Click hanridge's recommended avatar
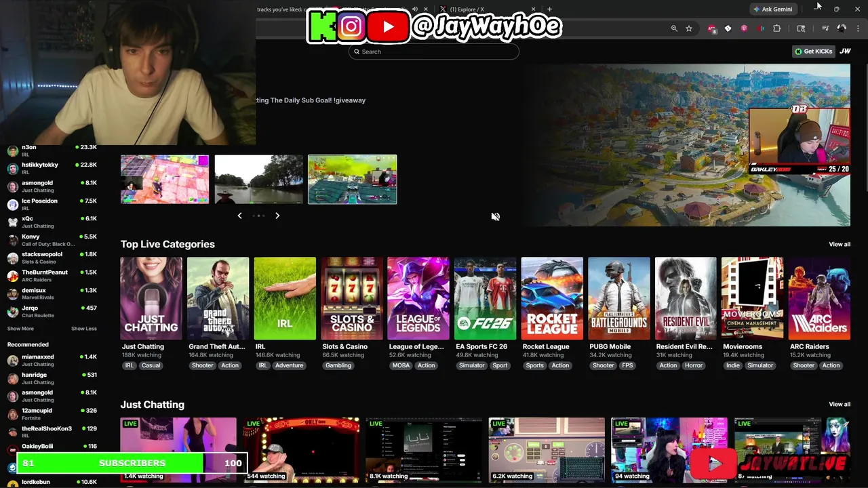 (13, 378)
